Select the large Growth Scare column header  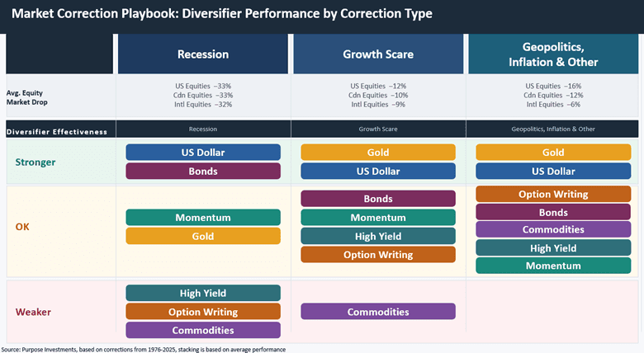377,54
